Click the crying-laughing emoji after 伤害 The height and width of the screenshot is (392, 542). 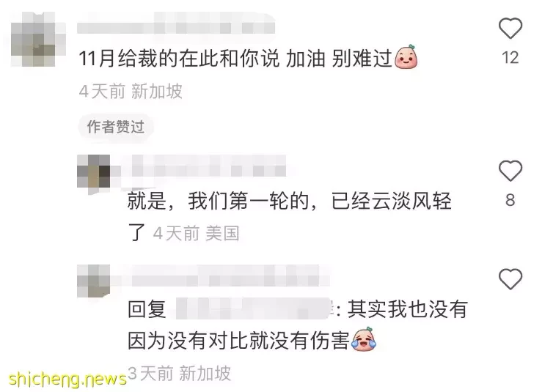[364, 339]
